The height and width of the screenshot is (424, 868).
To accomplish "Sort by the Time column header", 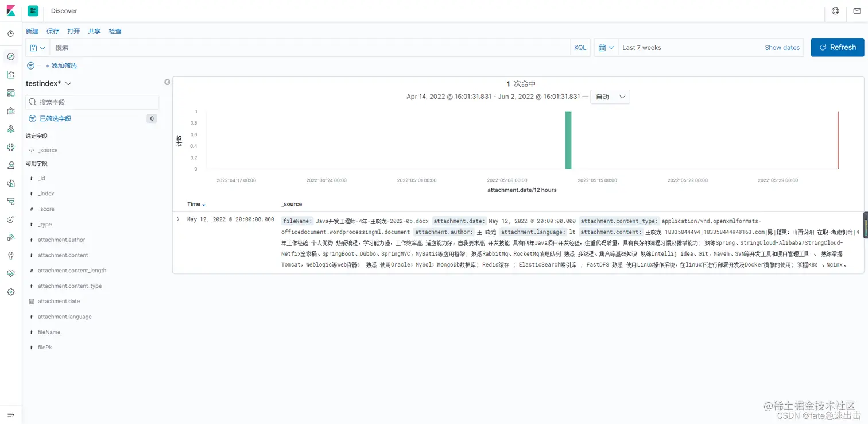I will tap(196, 204).
